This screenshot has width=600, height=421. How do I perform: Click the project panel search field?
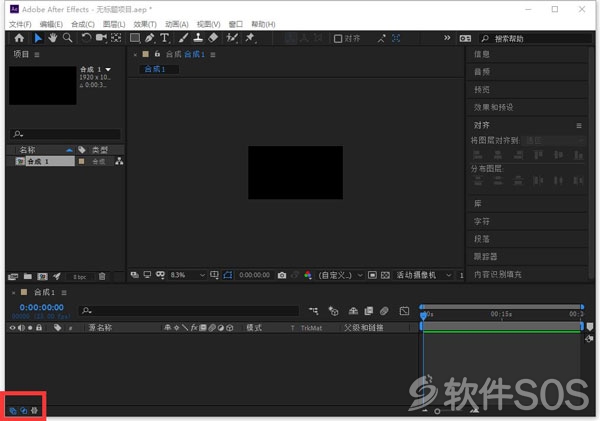(x=65, y=134)
